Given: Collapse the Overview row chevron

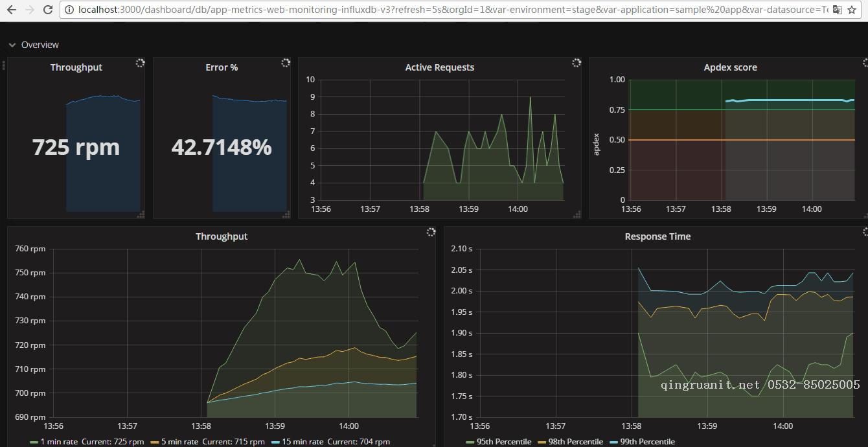Looking at the screenshot, I should [12, 45].
